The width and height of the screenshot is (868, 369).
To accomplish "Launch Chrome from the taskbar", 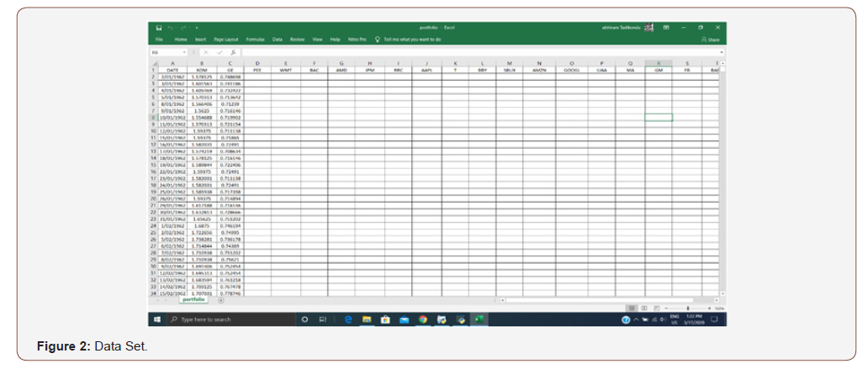I will (423, 319).
